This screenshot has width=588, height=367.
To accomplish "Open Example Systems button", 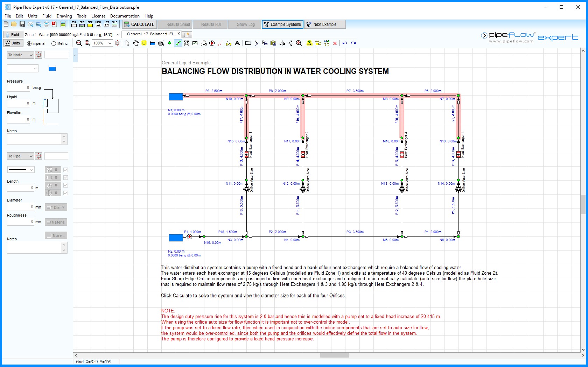I will (x=282, y=24).
